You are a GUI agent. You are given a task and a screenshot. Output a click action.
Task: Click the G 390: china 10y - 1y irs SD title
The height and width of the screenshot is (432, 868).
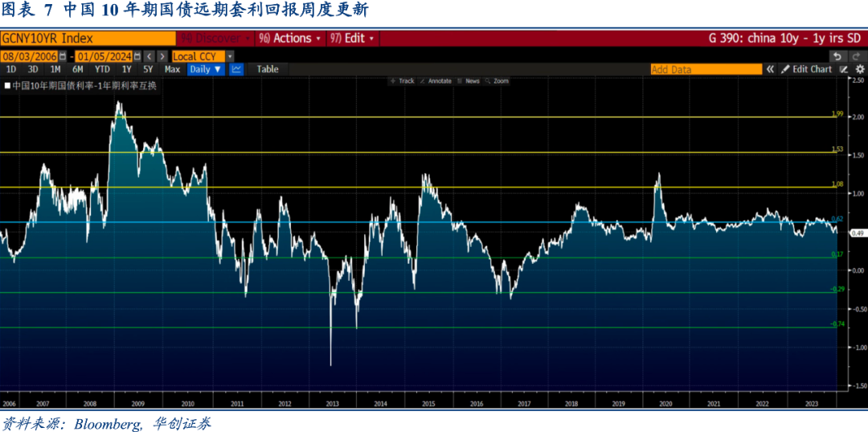click(785, 39)
